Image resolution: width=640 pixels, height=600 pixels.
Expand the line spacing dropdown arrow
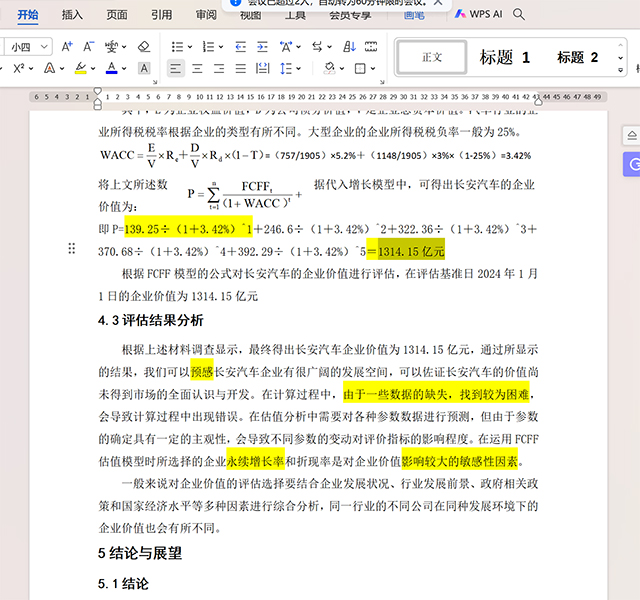298,69
